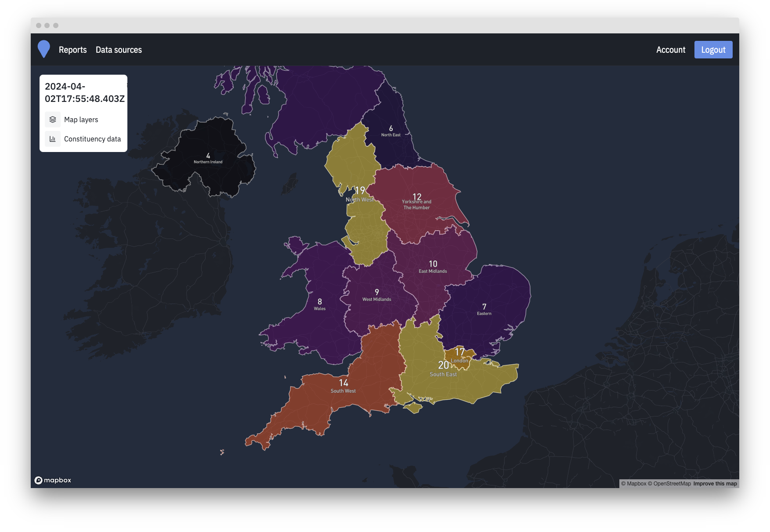Click the Map layers stack icon
The height and width of the screenshot is (532, 770).
[53, 119]
